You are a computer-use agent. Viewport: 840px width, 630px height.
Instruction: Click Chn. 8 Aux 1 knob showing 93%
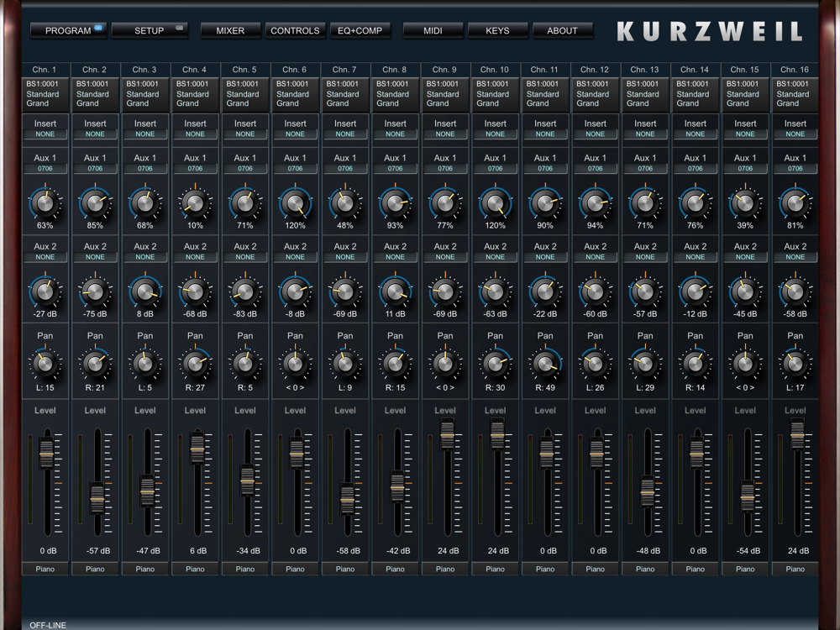396,203
